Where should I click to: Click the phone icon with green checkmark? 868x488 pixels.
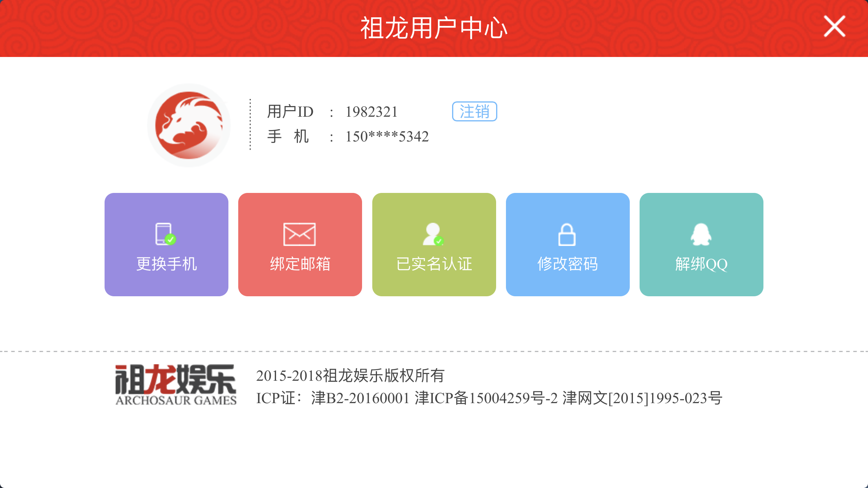166,234
